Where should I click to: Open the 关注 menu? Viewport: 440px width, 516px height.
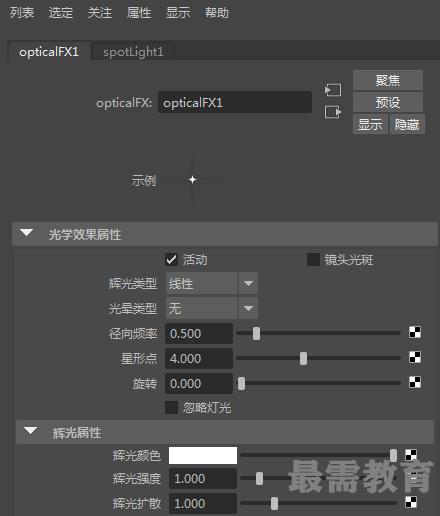100,13
